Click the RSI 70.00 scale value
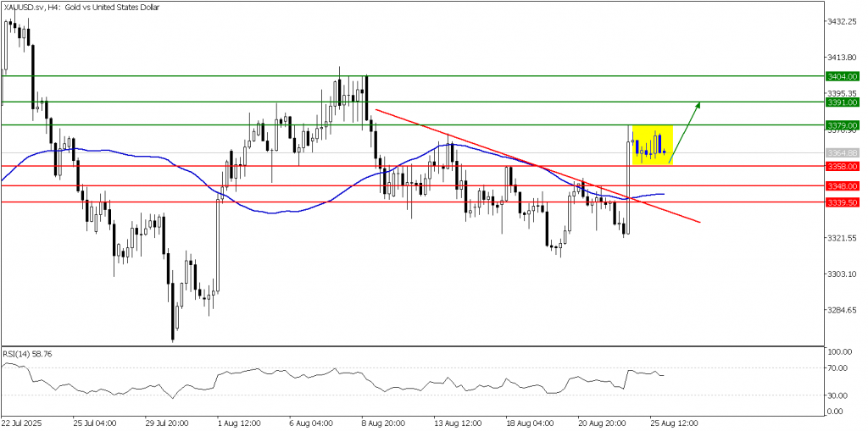The height and width of the screenshot is (431, 868). [x=838, y=368]
